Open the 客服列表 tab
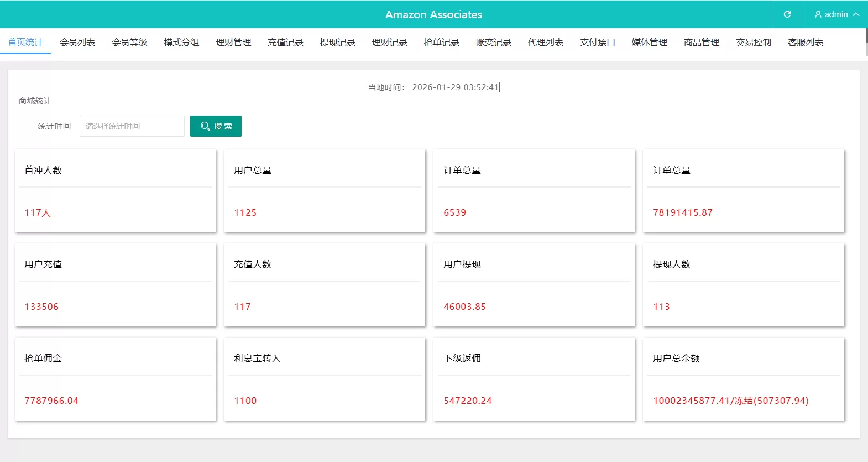 805,43
